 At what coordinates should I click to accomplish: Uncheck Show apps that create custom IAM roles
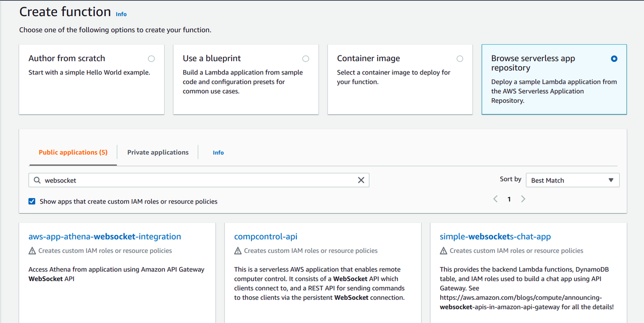click(x=32, y=202)
